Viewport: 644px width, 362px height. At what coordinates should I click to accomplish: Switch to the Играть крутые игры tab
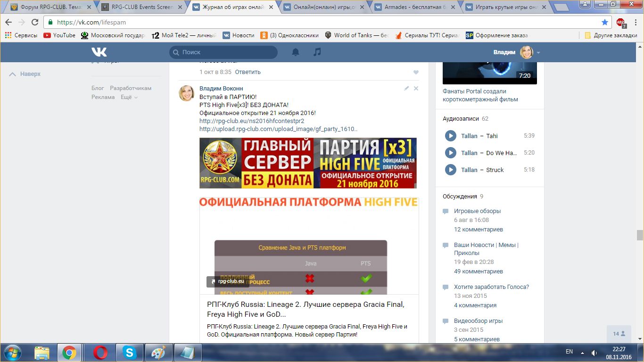pos(507,7)
